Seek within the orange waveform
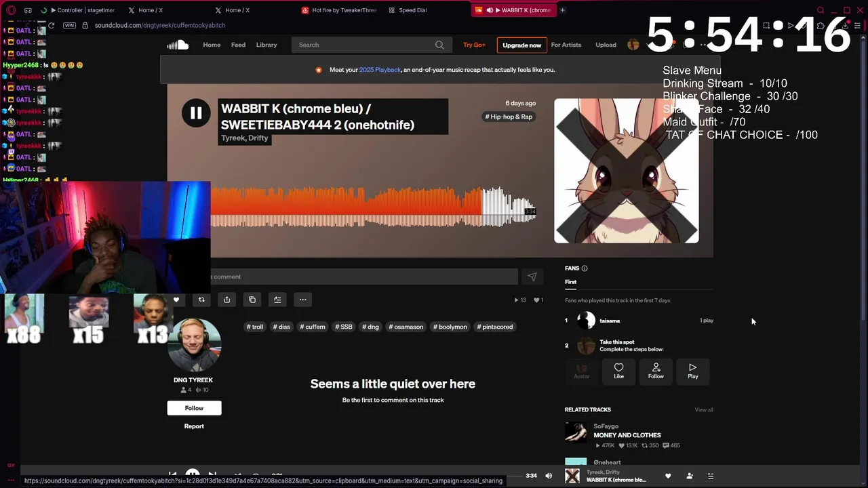Screen dimensions: 868x488 coord(346,207)
